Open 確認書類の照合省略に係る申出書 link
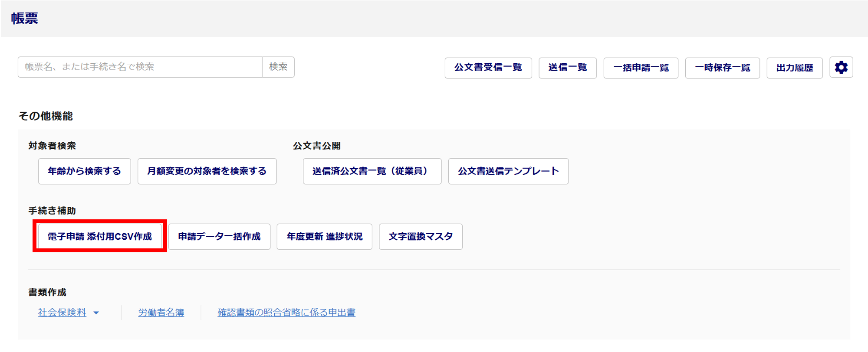 (x=286, y=313)
